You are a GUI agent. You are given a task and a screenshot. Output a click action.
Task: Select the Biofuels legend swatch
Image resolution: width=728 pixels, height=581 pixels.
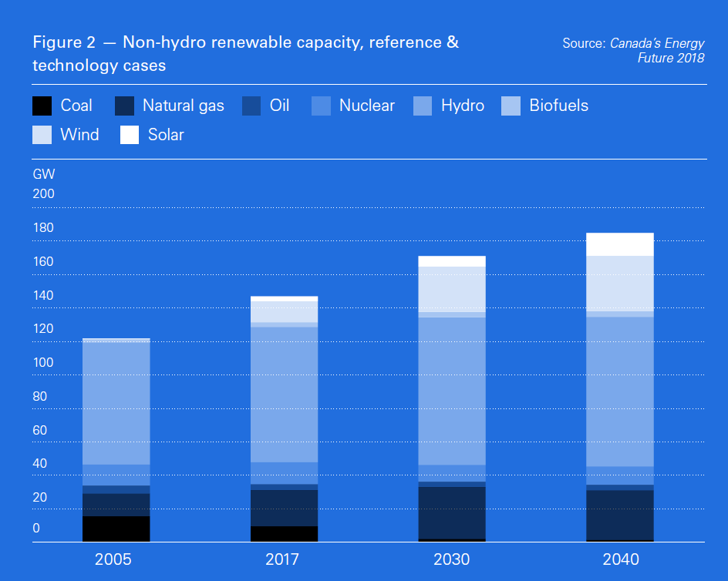[511, 106]
